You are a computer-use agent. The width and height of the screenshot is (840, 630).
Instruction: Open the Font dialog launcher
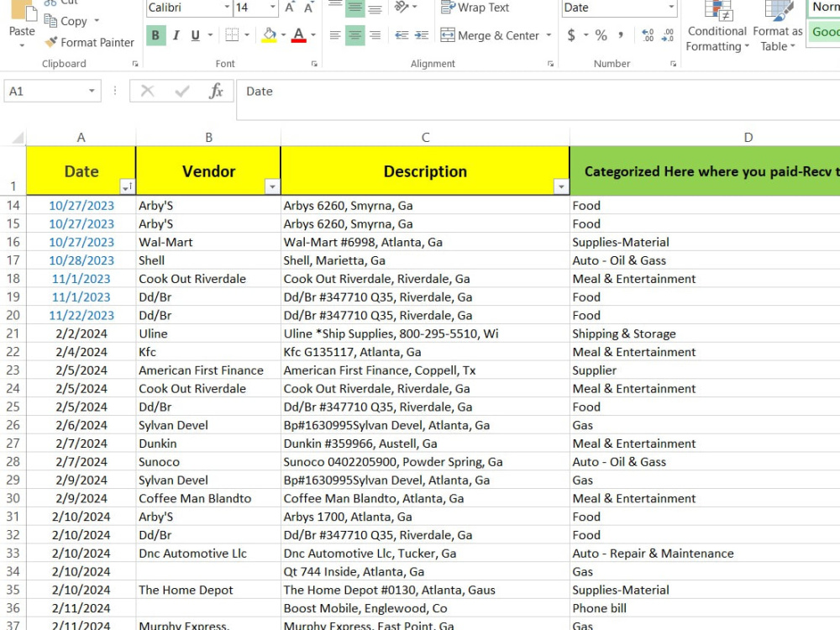pos(314,64)
